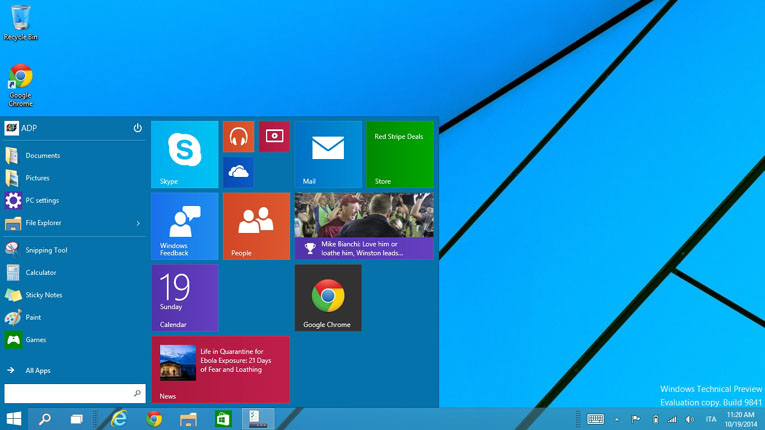Open the Action Center flag icon

pyautogui.click(x=636, y=419)
